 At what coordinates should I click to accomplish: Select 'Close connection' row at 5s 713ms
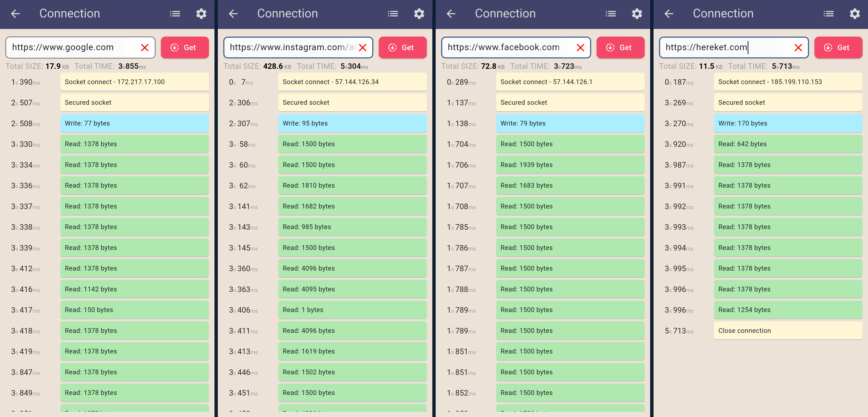click(x=788, y=331)
